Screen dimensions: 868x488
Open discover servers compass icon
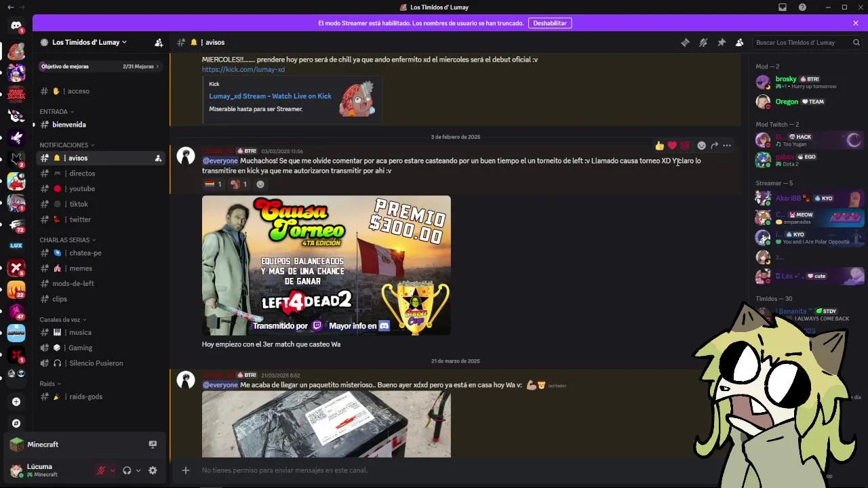[16, 423]
